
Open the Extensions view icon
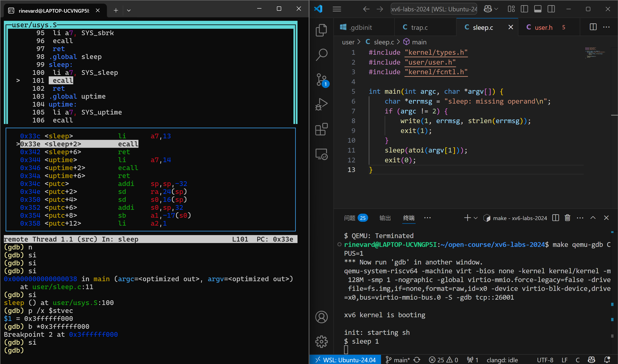pyautogui.click(x=321, y=129)
